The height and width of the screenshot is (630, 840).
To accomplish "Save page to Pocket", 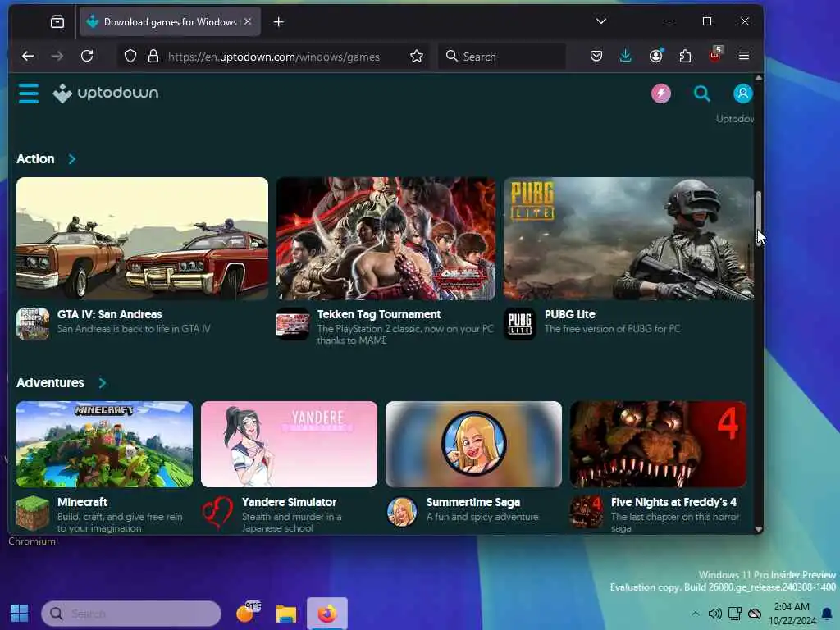I will [x=596, y=56].
